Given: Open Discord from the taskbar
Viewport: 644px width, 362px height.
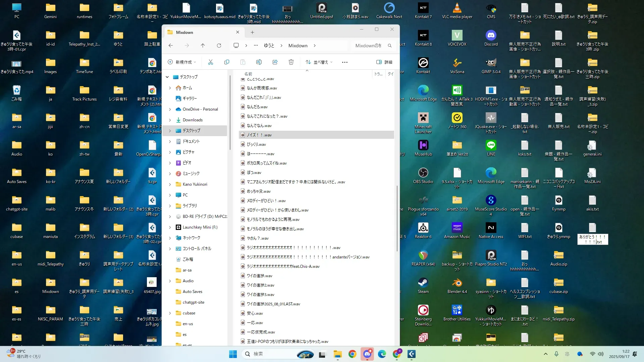Looking at the screenshot, I should pos(367,354).
